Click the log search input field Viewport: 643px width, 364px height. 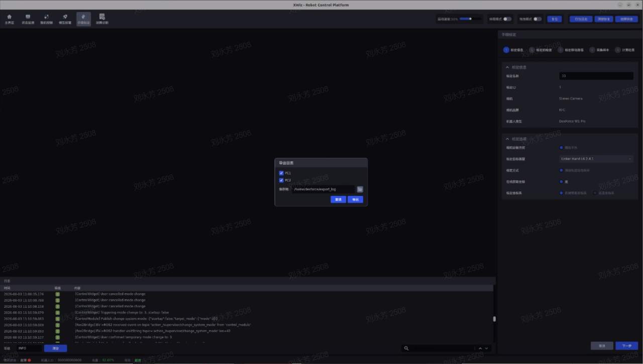(442, 348)
